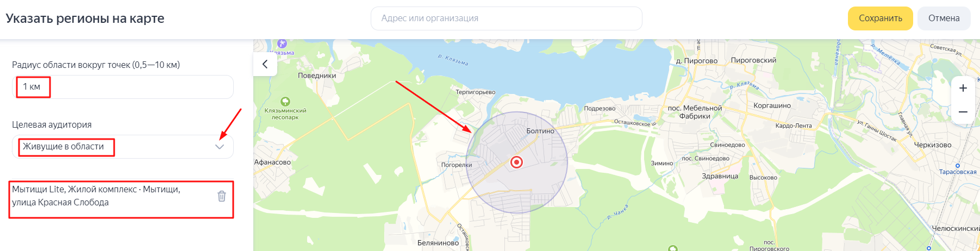
Task: Click the Беляниново label on the map
Action: [438, 243]
